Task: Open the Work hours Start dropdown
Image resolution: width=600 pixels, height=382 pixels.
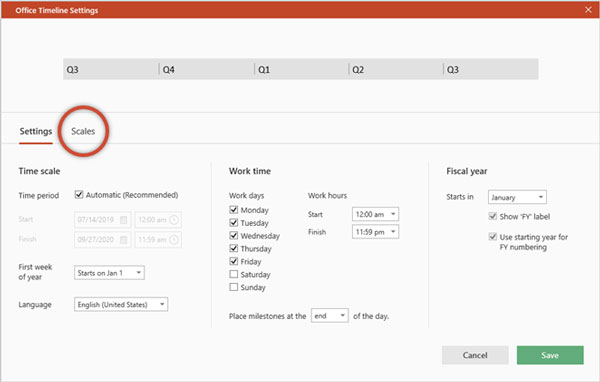Action: 375,214
